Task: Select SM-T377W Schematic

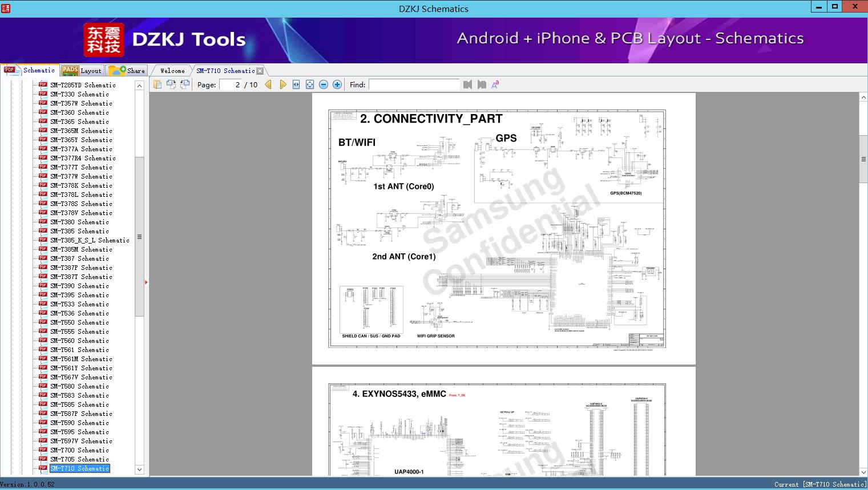Action: click(x=81, y=176)
